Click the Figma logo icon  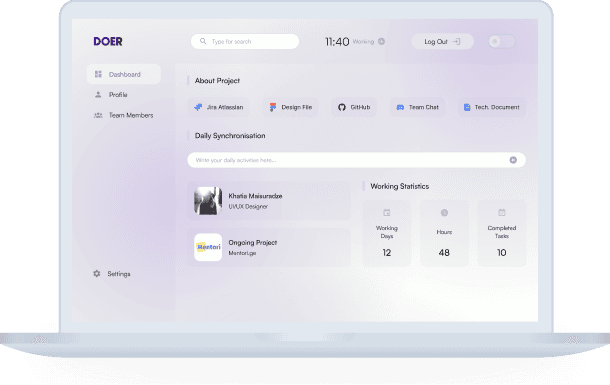point(273,107)
